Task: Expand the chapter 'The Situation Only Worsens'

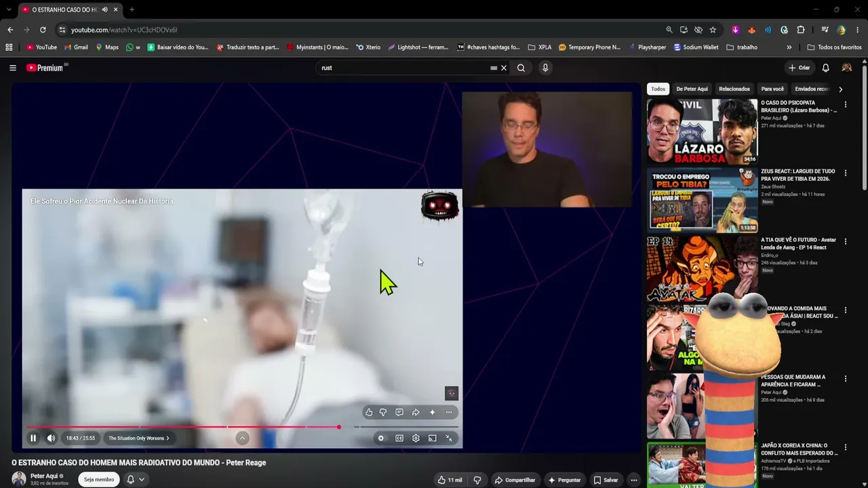Action: pos(138,438)
